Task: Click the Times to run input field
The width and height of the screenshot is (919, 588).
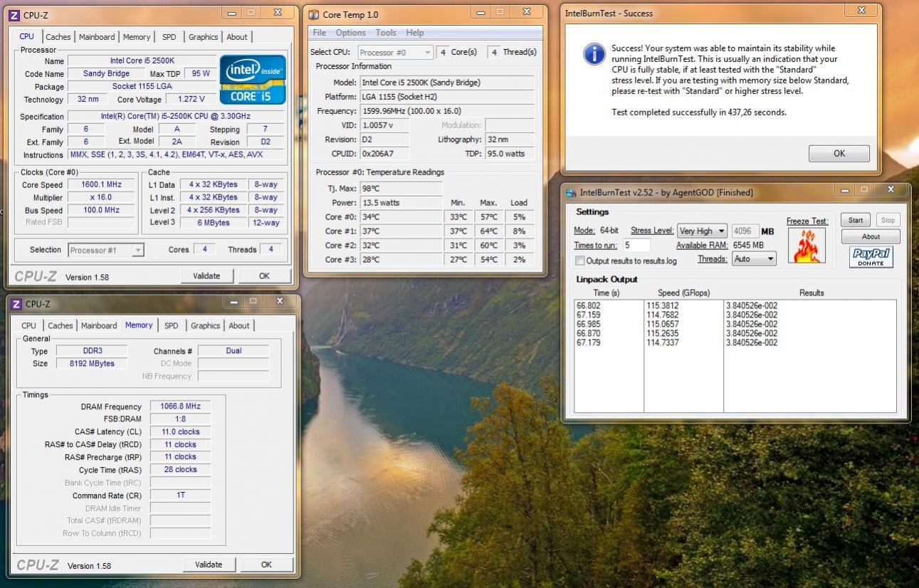Action: (636, 245)
